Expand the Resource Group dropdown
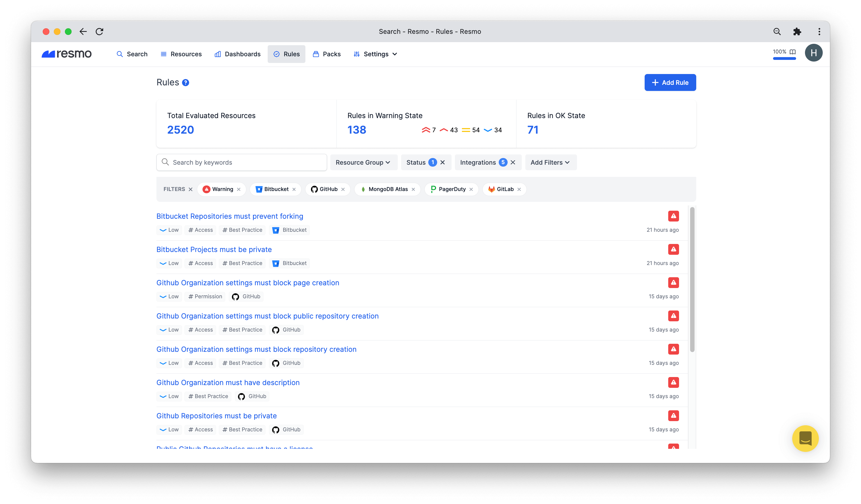The width and height of the screenshot is (861, 504). click(364, 162)
